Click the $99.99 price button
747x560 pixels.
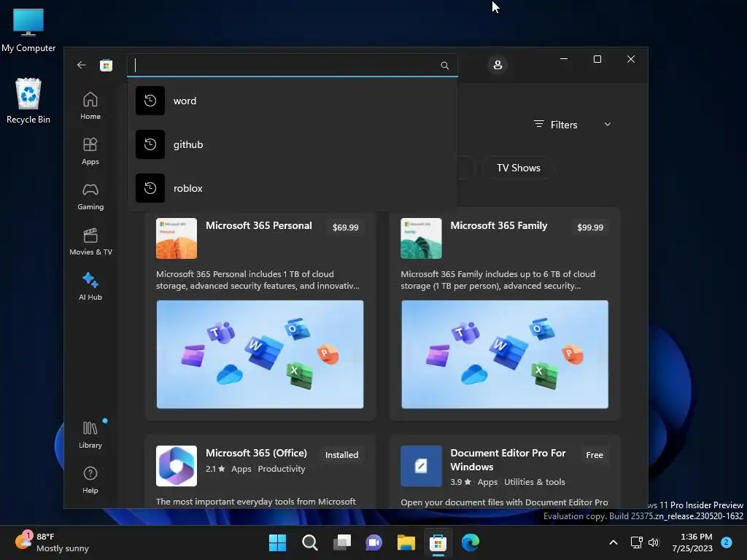pyautogui.click(x=590, y=227)
